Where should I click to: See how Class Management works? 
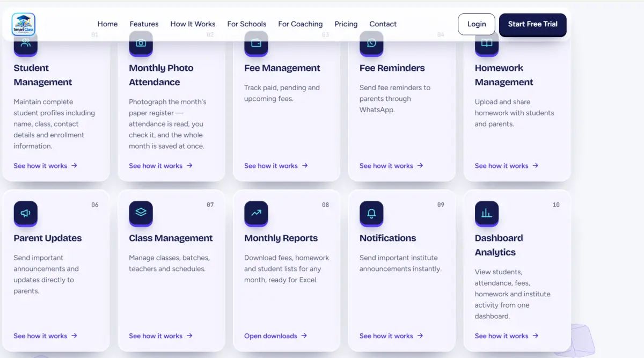pos(161,336)
